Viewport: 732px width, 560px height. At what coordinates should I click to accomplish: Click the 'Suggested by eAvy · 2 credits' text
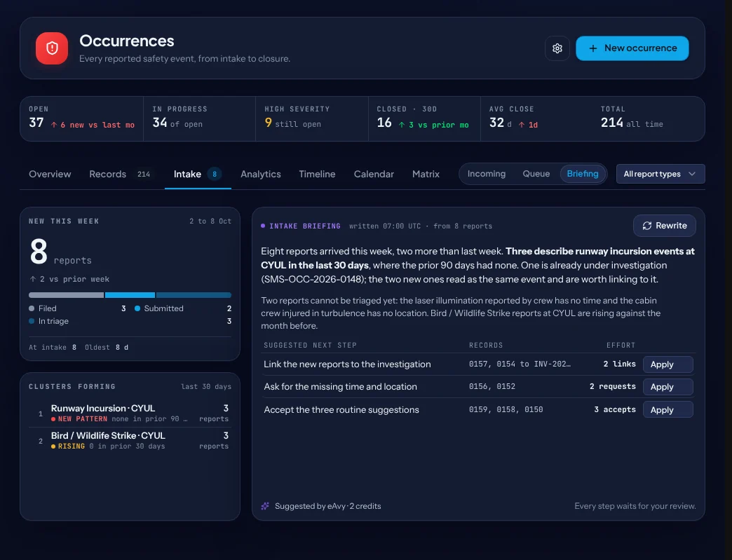[x=327, y=506]
